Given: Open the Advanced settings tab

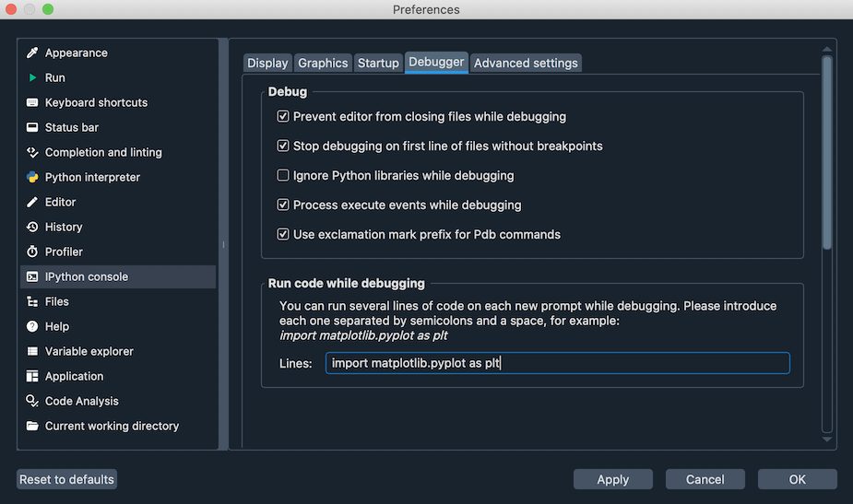Looking at the screenshot, I should 526,63.
